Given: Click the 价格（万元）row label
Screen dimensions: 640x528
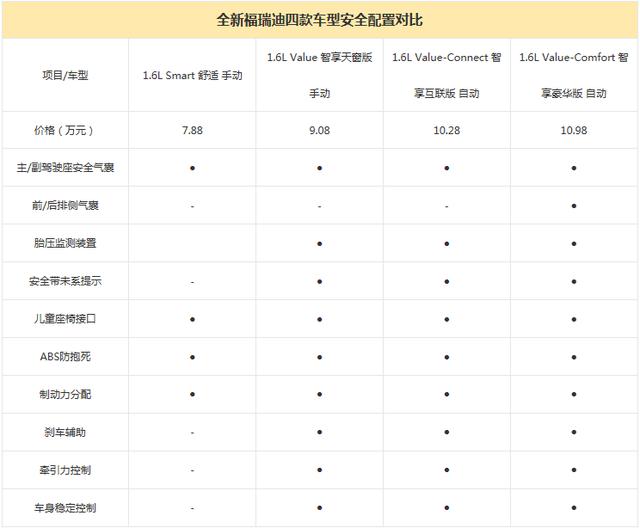Looking at the screenshot, I should (x=65, y=130).
